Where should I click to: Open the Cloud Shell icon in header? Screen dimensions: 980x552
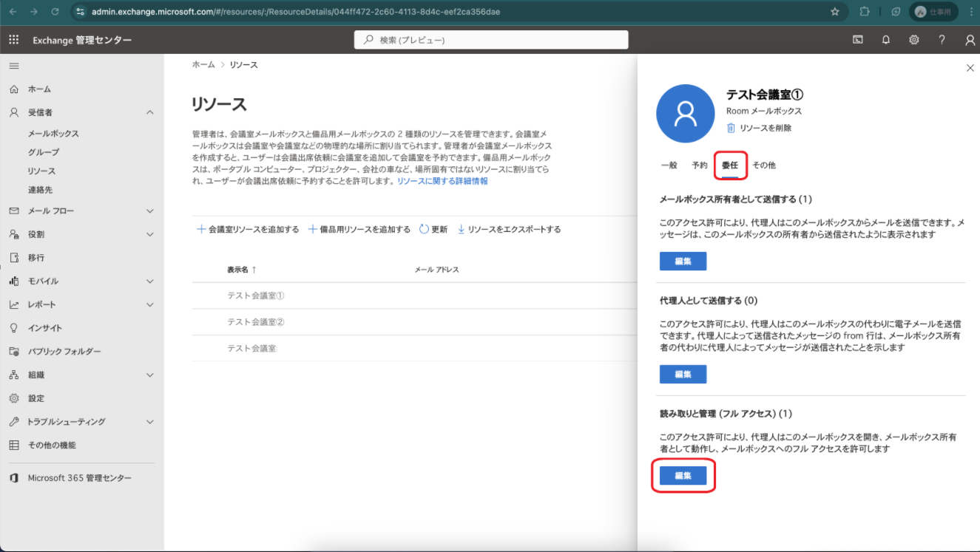[858, 40]
